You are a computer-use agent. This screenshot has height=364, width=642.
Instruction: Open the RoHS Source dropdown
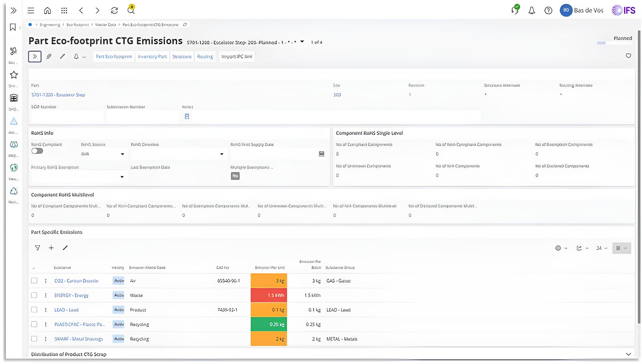tap(122, 154)
